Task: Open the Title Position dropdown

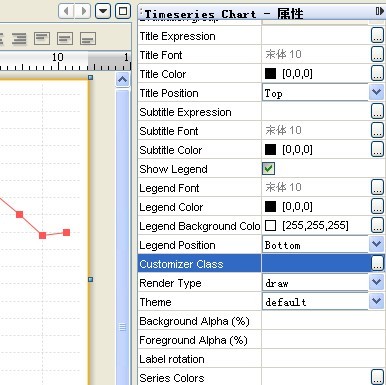Action: 377,92
